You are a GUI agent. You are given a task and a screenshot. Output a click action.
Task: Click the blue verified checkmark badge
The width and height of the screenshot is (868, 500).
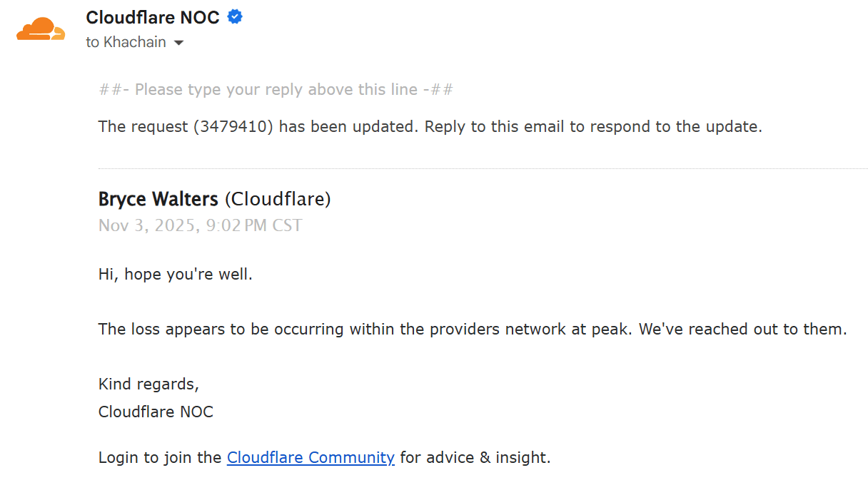235,17
